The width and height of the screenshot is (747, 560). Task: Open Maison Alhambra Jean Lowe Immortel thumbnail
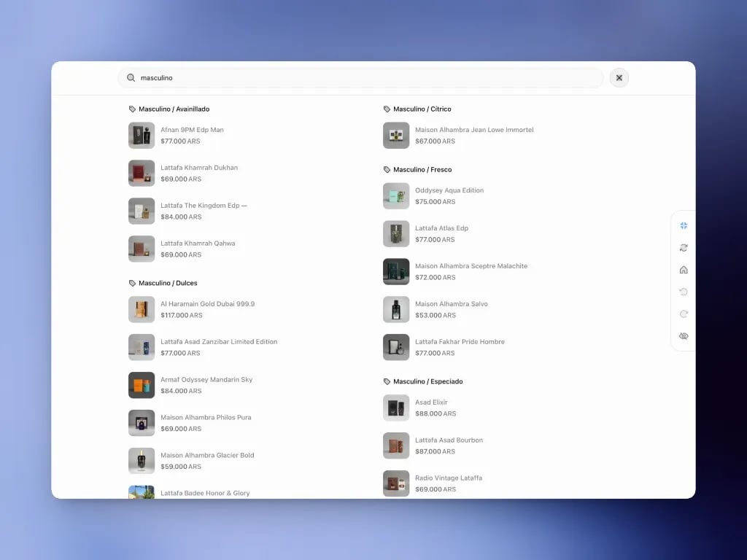[396, 135]
